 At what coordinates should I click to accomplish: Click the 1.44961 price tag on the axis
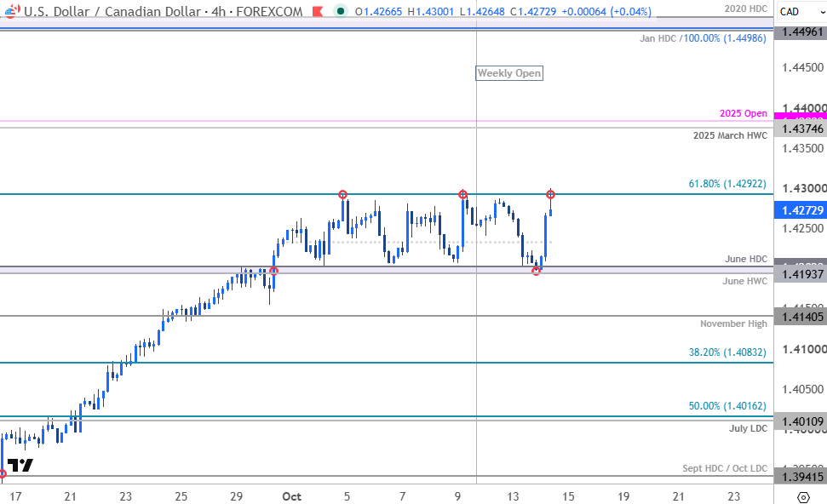(x=801, y=31)
